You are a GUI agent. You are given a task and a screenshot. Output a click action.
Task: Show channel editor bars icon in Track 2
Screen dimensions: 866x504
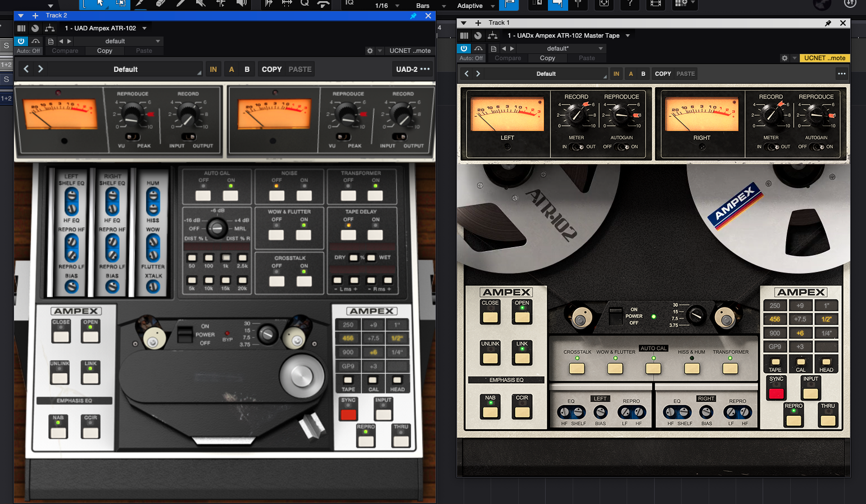[x=21, y=28]
